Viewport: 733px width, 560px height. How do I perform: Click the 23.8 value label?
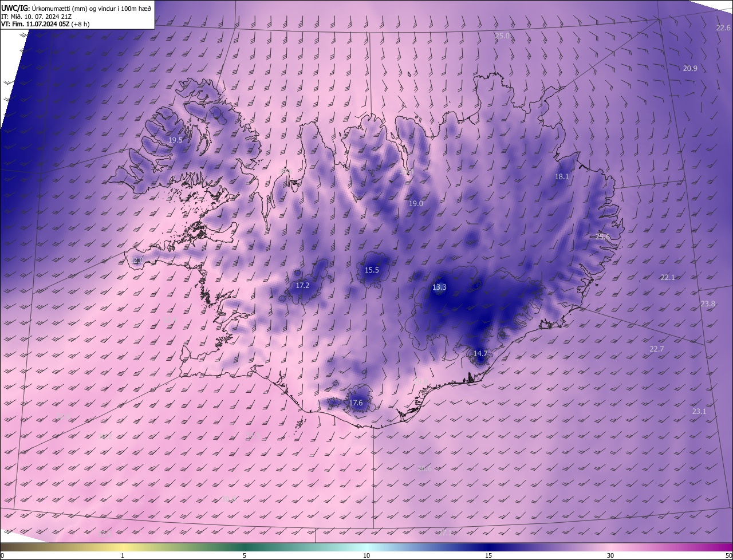point(708,304)
